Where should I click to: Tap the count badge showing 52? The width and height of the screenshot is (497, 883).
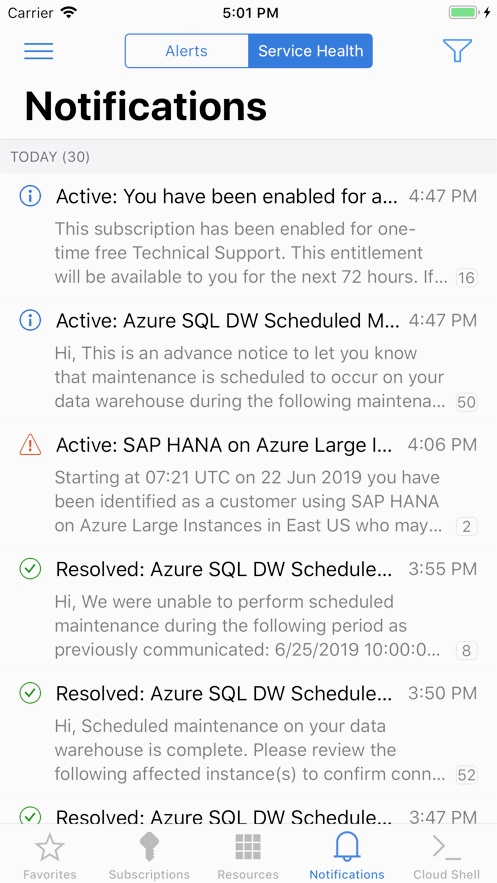[x=467, y=775]
